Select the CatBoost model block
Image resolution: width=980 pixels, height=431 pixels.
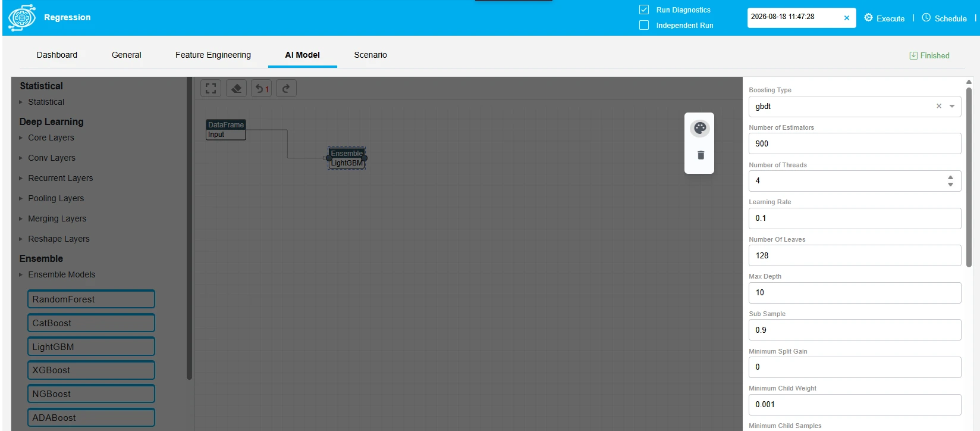click(x=91, y=323)
